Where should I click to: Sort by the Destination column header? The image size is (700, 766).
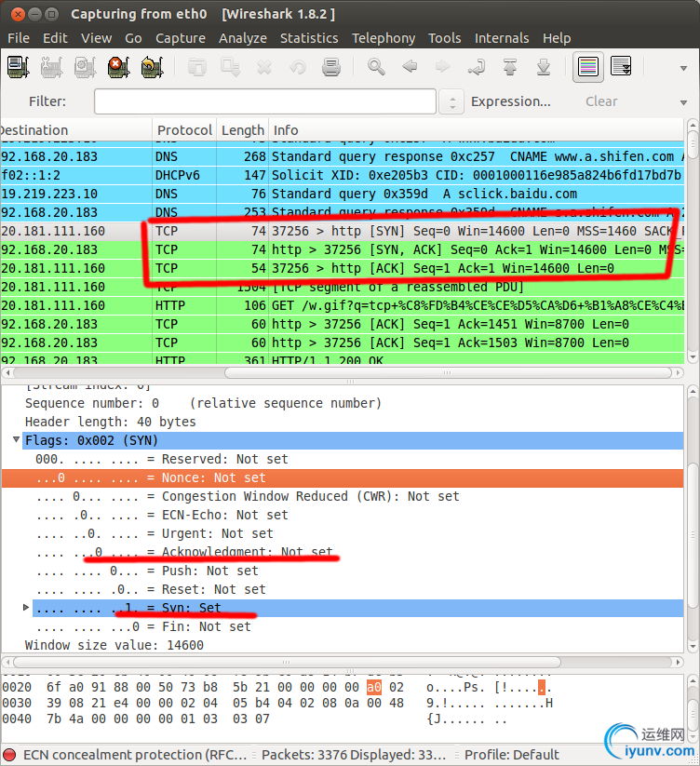(76, 130)
